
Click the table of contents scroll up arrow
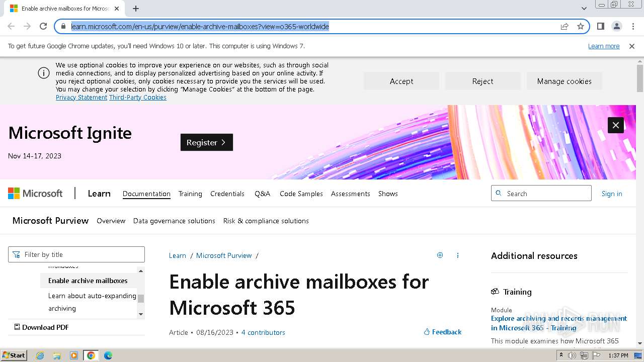coord(141,271)
